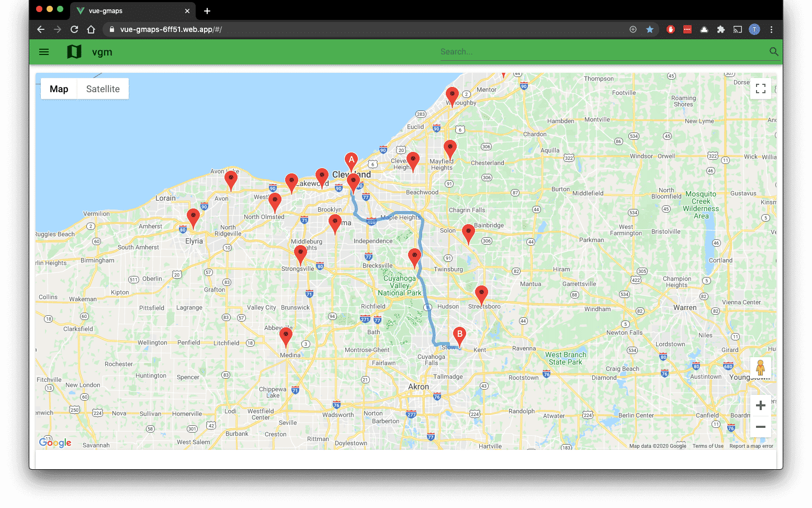812x508 pixels.
Task: Open the Chrome extensions puzzle menu
Action: [x=721, y=29]
